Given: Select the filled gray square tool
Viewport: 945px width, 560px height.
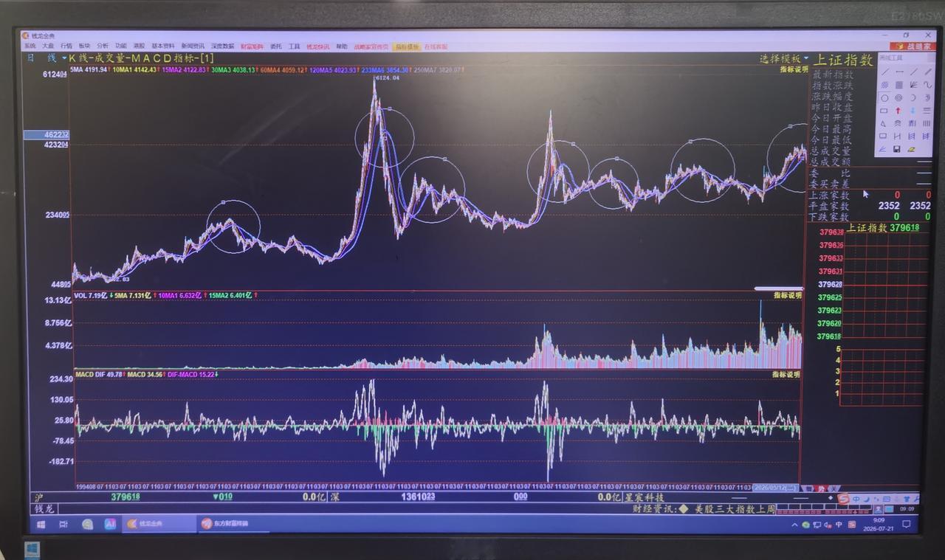Looking at the screenshot, I should click(899, 85).
